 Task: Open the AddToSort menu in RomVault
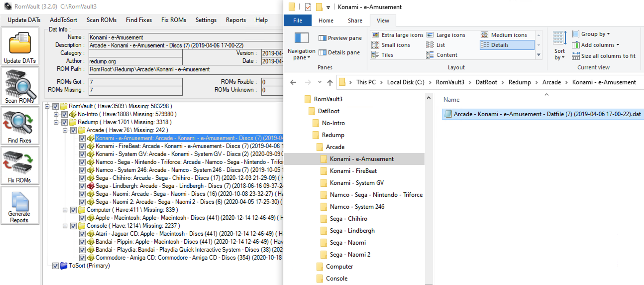pos(63,20)
